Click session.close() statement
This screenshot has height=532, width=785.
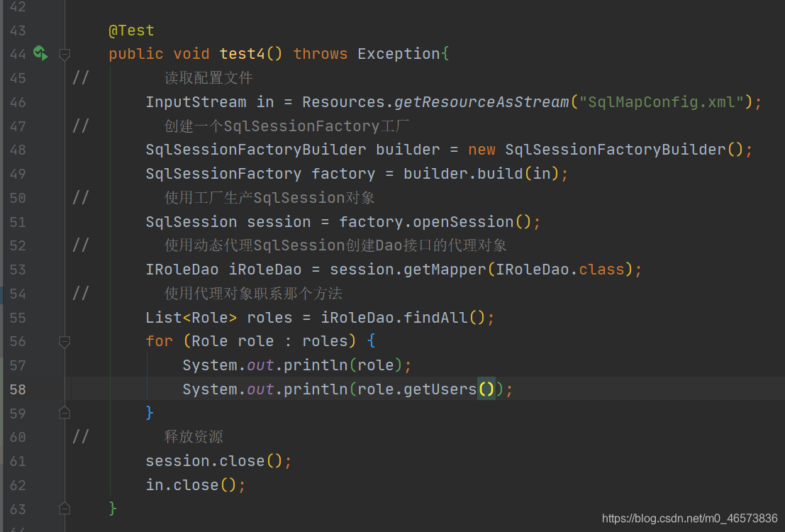[218, 461]
